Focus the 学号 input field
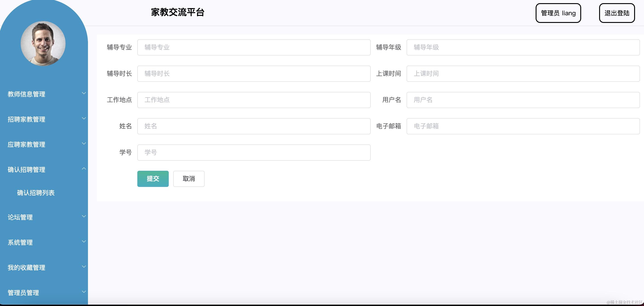 click(254, 153)
